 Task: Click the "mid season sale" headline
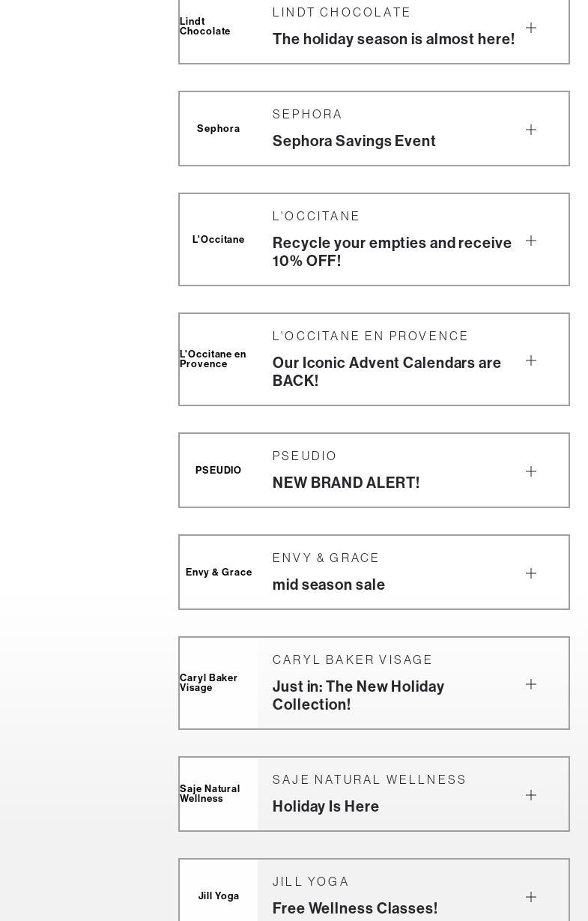click(x=329, y=585)
